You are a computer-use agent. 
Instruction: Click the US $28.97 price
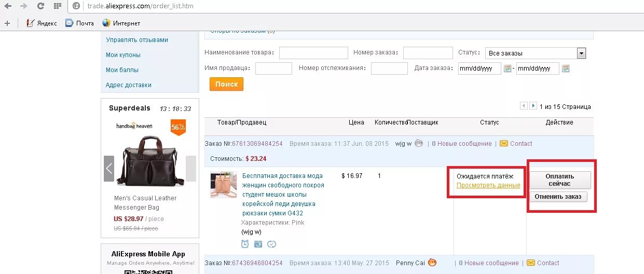(x=129, y=219)
